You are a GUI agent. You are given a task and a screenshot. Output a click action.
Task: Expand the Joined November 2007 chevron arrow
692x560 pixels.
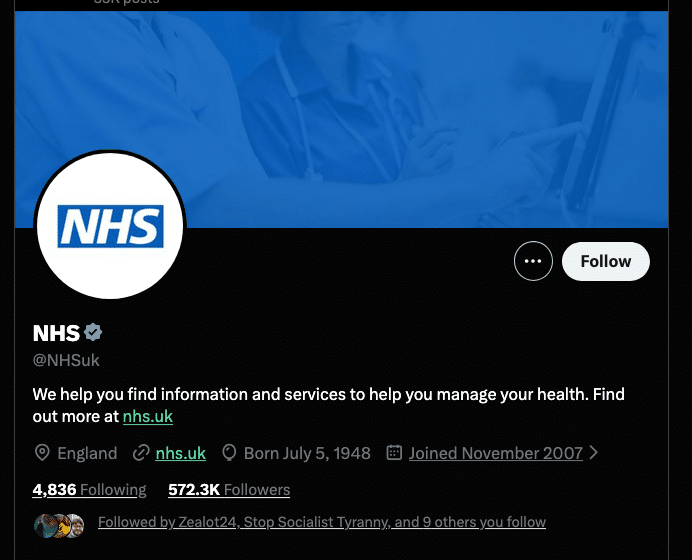click(x=594, y=452)
